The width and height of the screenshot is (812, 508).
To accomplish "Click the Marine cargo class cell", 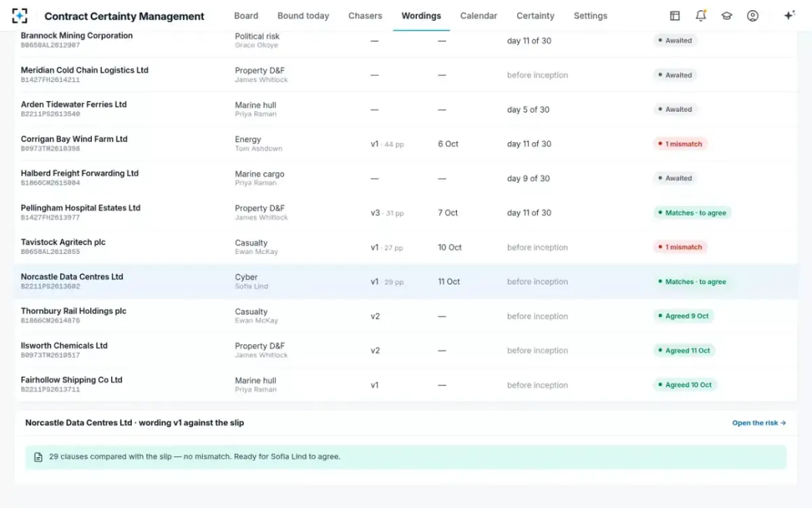I will pos(259,174).
